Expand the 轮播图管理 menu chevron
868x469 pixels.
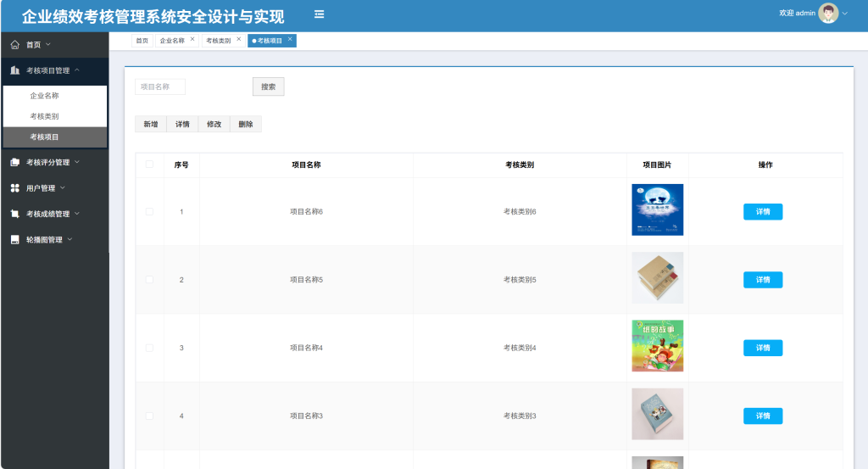(70, 239)
